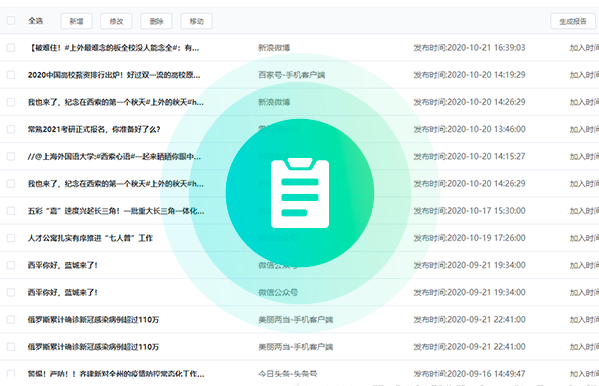599x386 pixels.
Task: Click publish time 2020-10-17 15:30:00
Action: [x=469, y=211]
